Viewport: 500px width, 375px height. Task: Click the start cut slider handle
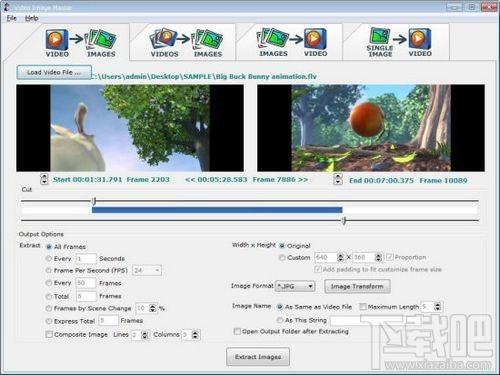point(94,201)
